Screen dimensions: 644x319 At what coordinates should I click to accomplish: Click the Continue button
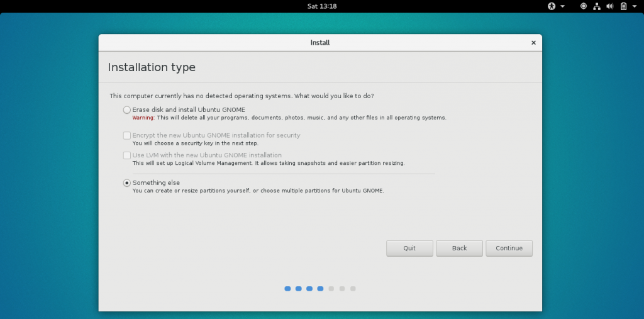click(509, 249)
